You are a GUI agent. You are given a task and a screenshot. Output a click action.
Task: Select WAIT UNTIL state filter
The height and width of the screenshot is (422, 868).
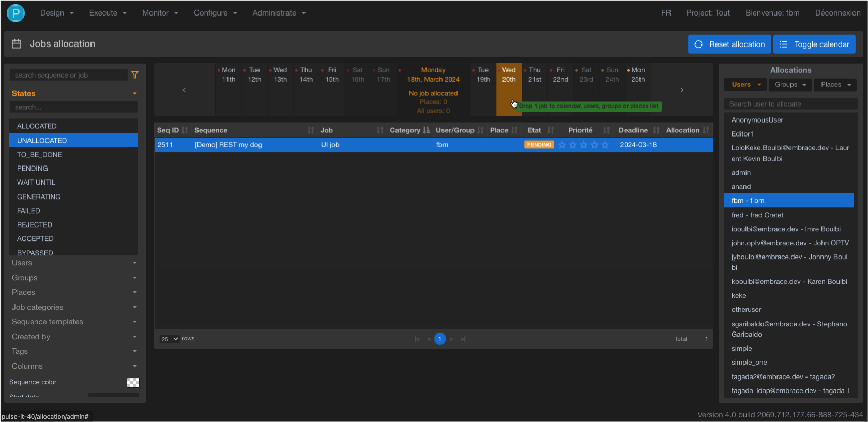click(73, 183)
